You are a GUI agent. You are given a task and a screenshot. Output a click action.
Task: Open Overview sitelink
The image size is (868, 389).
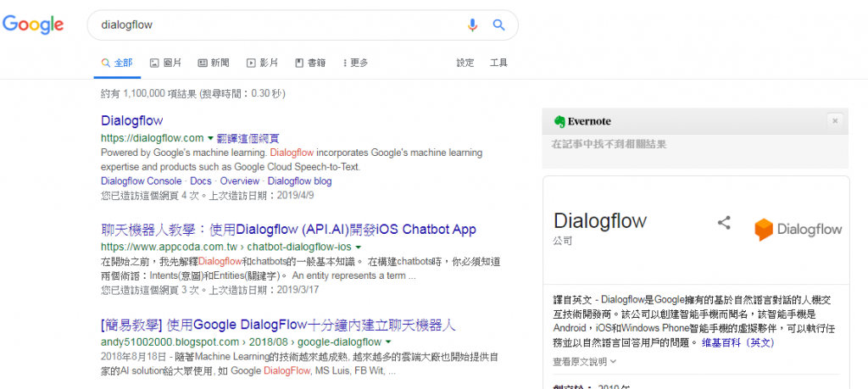tap(240, 181)
